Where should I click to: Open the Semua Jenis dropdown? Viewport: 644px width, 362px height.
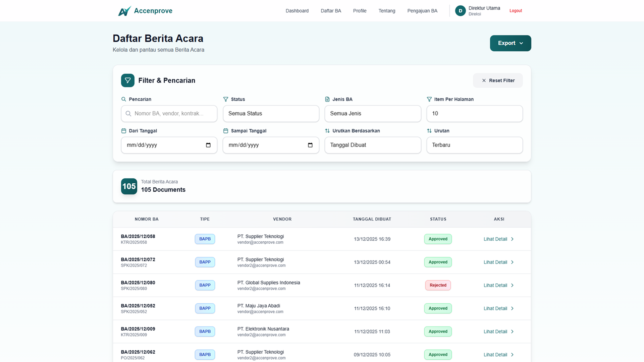click(x=372, y=114)
